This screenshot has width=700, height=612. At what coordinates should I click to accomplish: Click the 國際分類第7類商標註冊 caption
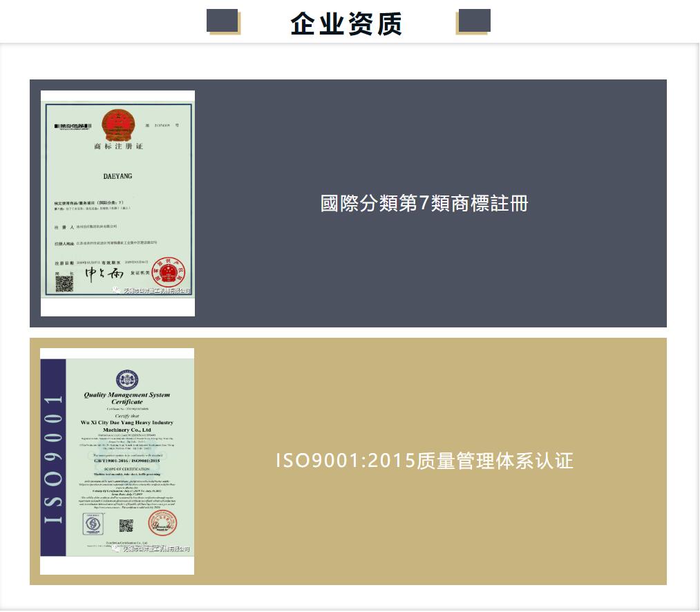pyautogui.click(x=424, y=204)
